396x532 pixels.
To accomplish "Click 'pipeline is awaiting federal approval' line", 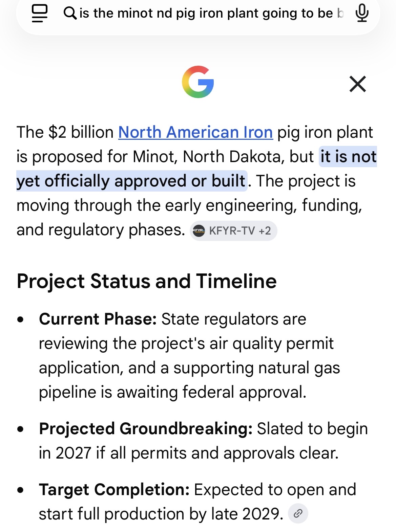I will click(x=173, y=392).
